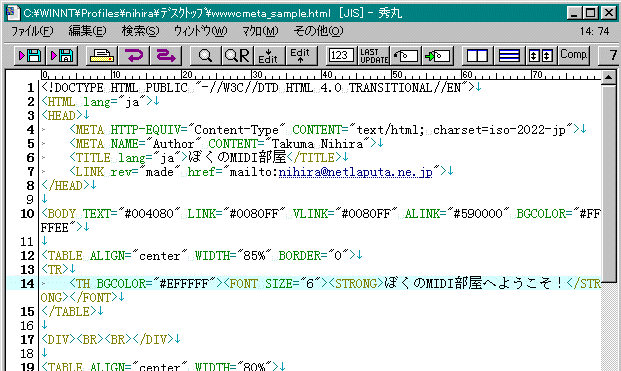Click ALINK="#590000" attribute text
This screenshot has height=371, width=621.
(457, 214)
